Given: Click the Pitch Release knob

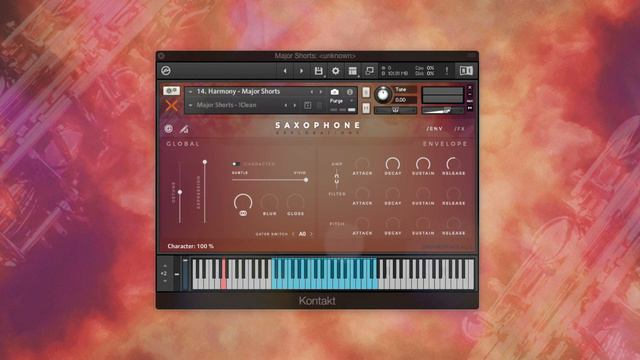Looking at the screenshot, I should [453, 223].
